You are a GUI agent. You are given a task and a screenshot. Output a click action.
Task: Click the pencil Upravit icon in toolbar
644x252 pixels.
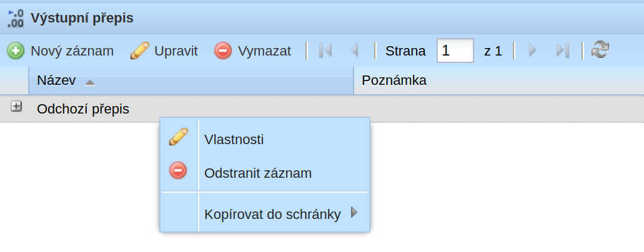coord(140,51)
